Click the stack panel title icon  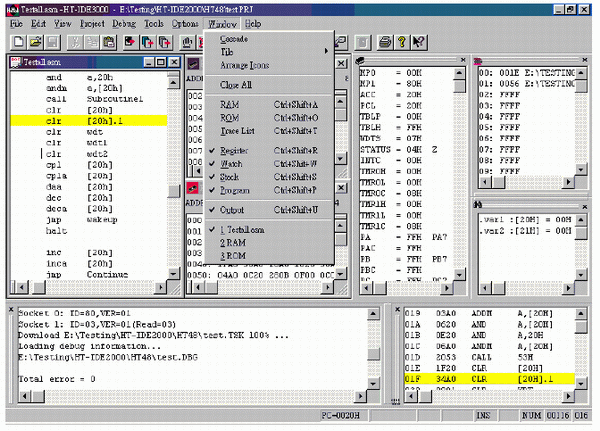click(x=478, y=60)
